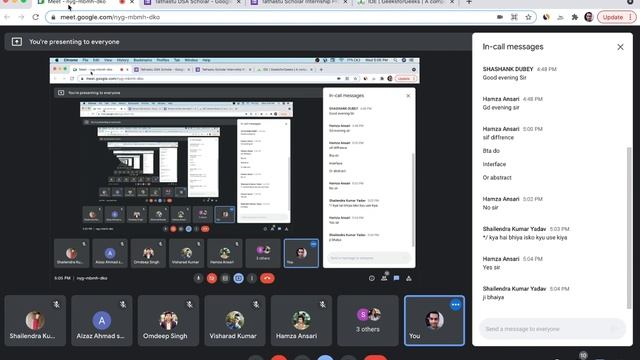Image resolution: width=640 pixels, height=360 pixels.
Task: Open more options dots in presented preview toolbar
Action: tap(252, 278)
